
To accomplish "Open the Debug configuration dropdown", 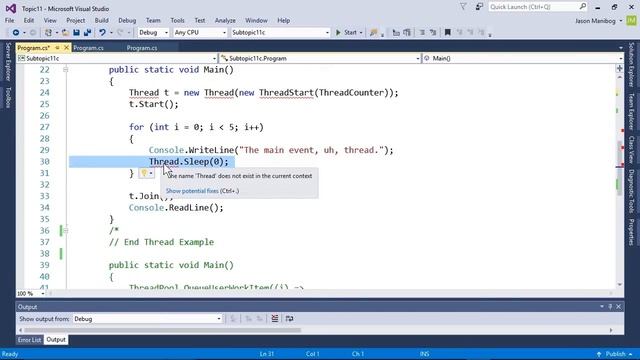I will click(x=153, y=32).
